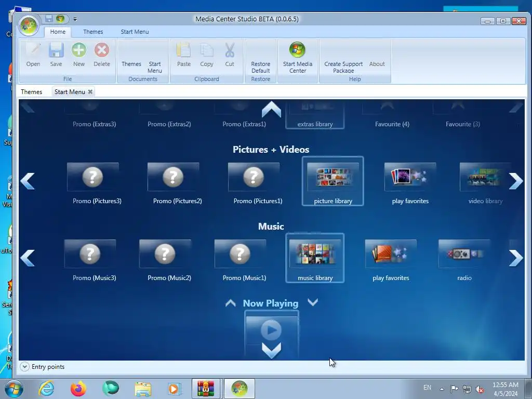Select the video library tile
Screen dimensions: 532x399
tap(485, 183)
